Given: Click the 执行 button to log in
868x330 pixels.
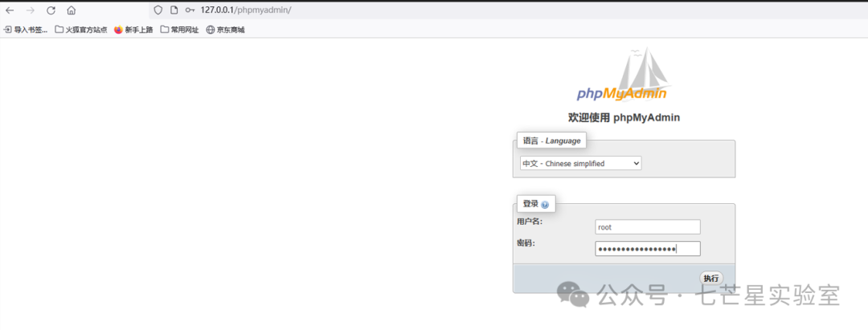Looking at the screenshot, I should (x=711, y=278).
